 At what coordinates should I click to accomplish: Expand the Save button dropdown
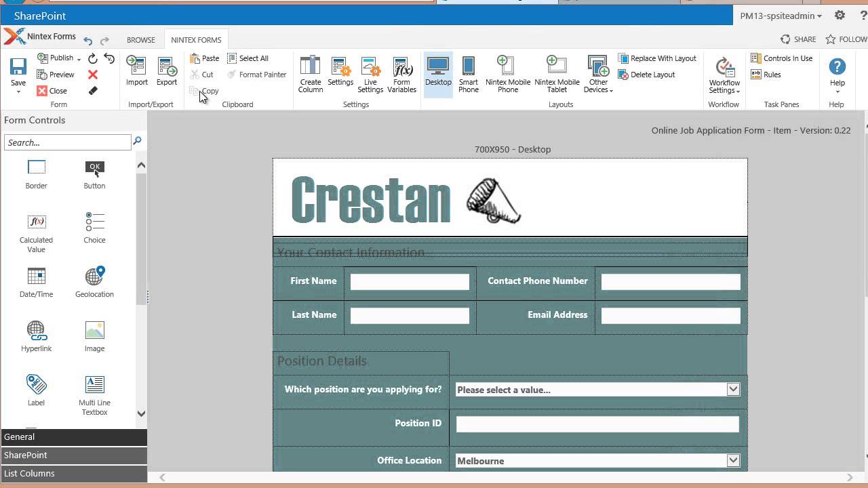click(18, 91)
